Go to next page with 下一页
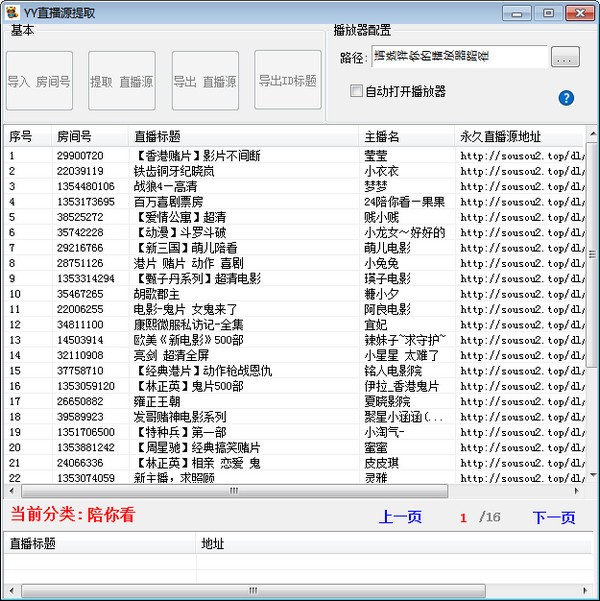The image size is (600, 601). tap(553, 517)
